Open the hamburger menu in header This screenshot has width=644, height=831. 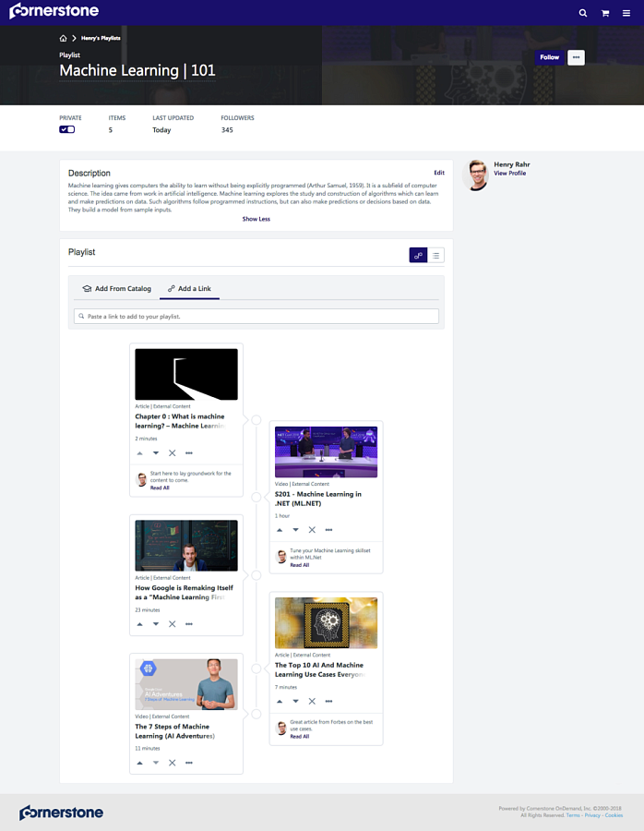pos(626,13)
